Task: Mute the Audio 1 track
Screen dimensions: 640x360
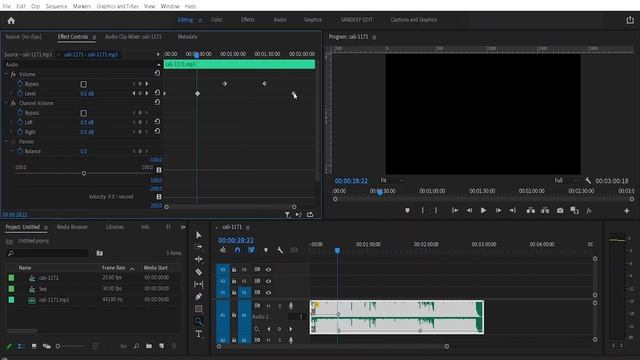Action: (269, 306)
